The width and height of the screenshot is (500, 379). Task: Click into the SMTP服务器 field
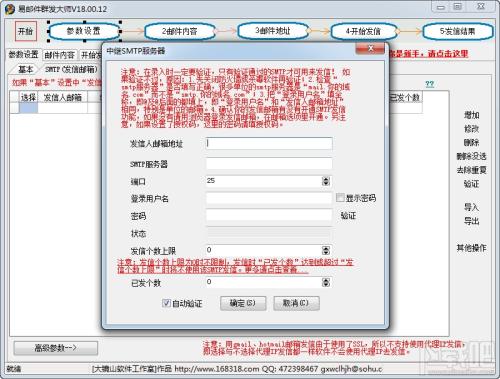[269, 163]
